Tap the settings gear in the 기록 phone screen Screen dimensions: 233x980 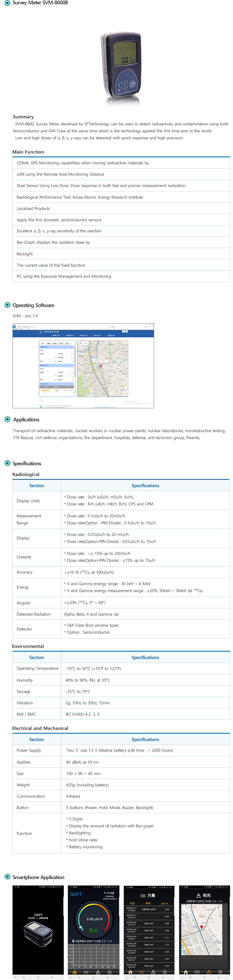tap(165, 972)
